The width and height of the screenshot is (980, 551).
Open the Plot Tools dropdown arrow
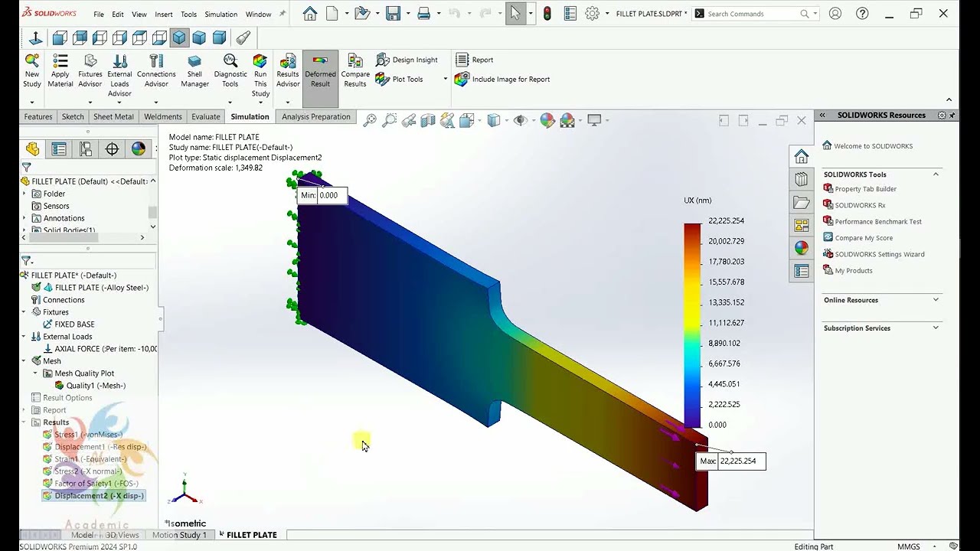click(x=445, y=79)
